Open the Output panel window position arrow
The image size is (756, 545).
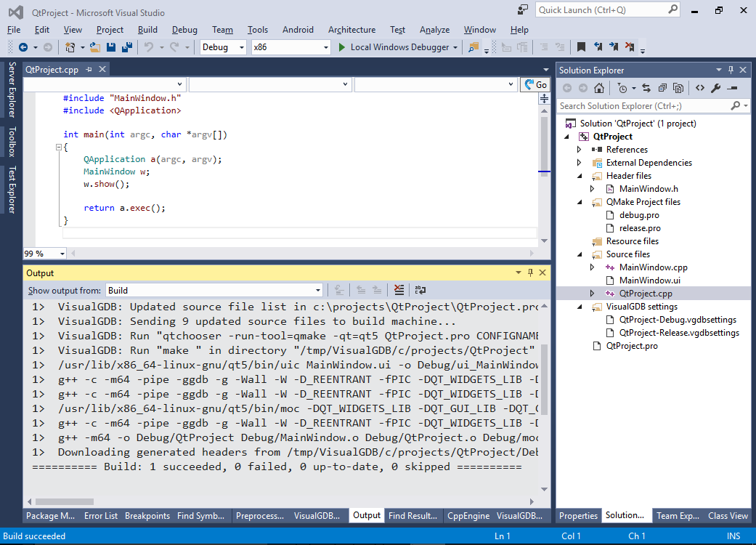click(519, 272)
